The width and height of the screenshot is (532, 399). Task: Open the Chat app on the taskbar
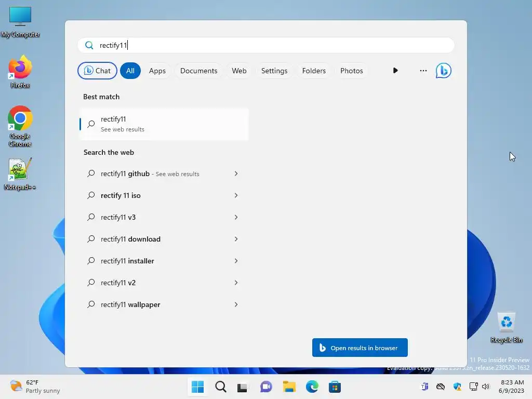[x=266, y=387]
